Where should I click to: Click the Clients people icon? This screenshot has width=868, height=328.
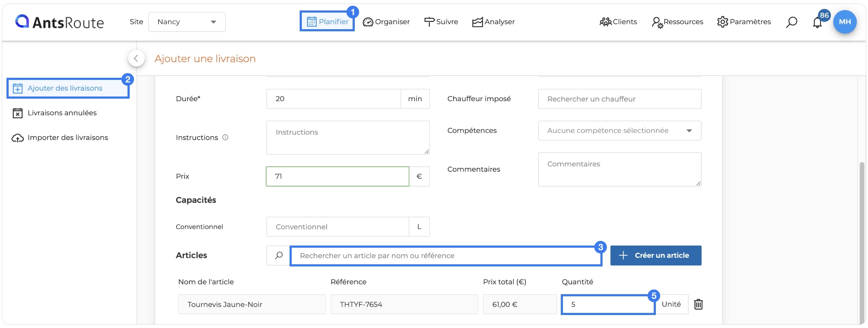pyautogui.click(x=605, y=22)
